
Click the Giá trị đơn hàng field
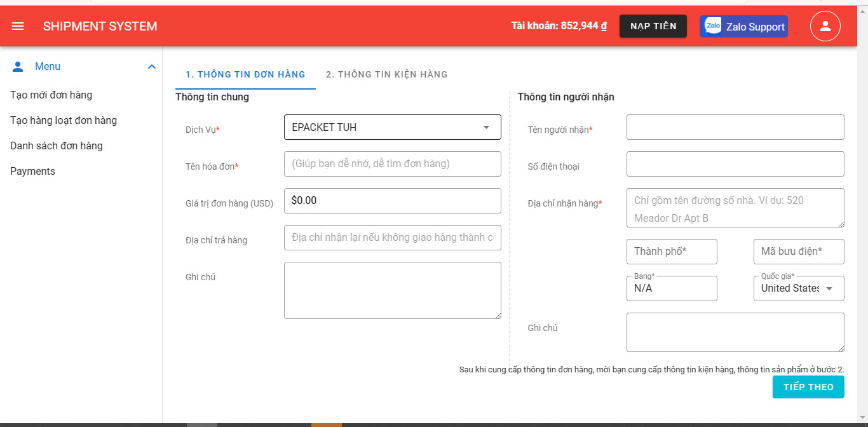[x=392, y=201]
